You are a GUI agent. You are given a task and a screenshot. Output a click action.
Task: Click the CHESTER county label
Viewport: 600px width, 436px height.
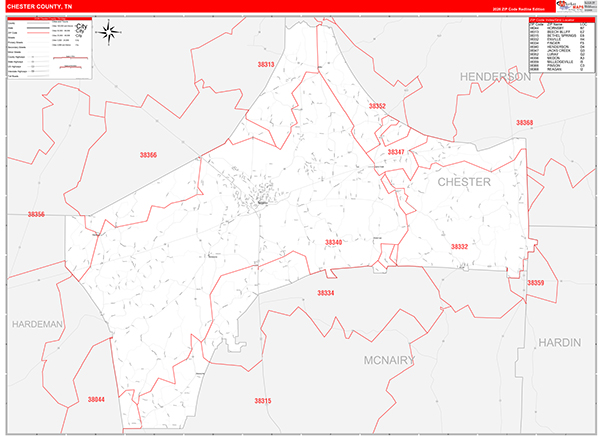[x=464, y=182]
